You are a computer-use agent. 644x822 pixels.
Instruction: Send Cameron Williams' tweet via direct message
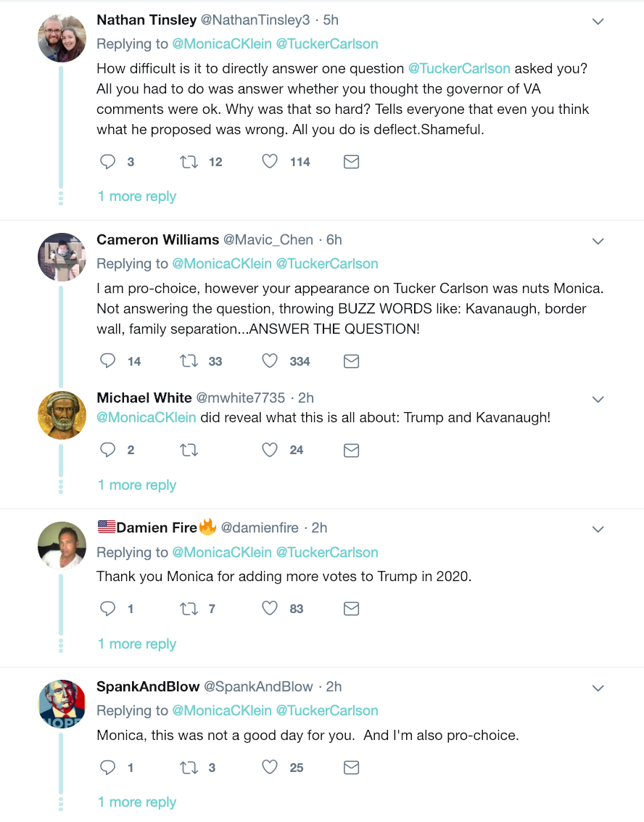coord(351,361)
